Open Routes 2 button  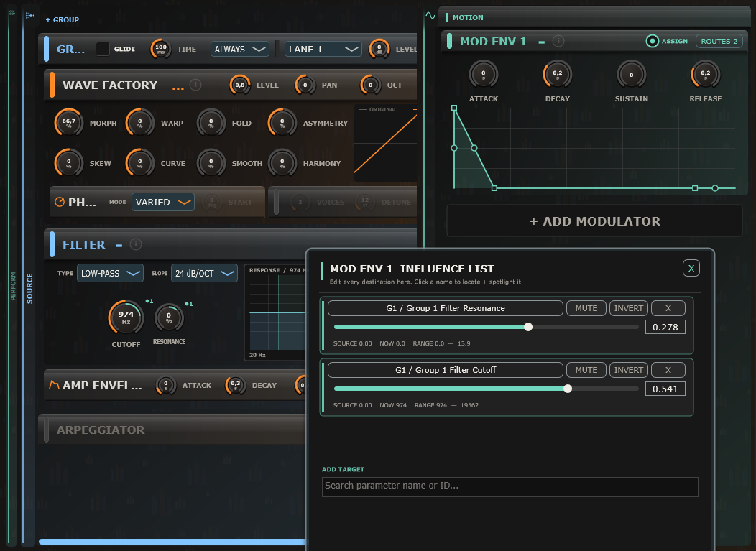pos(719,41)
